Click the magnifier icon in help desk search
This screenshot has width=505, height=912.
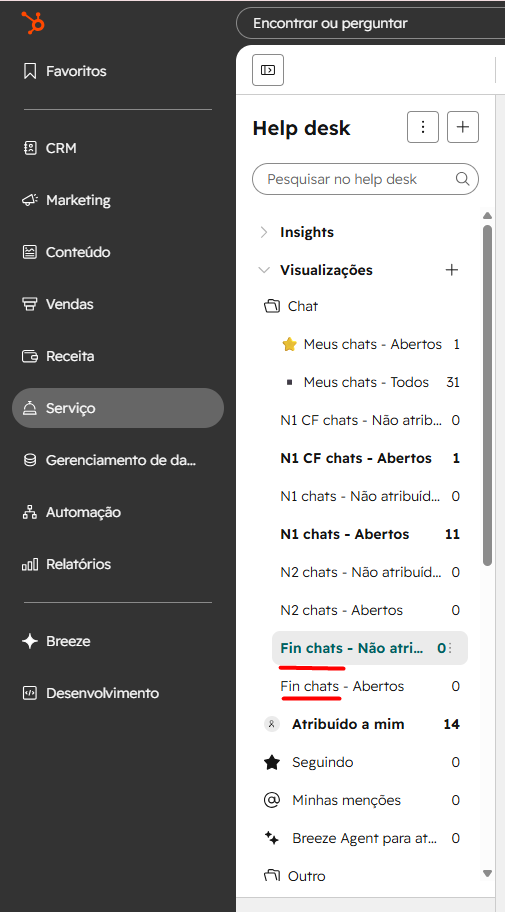pos(463,179)
